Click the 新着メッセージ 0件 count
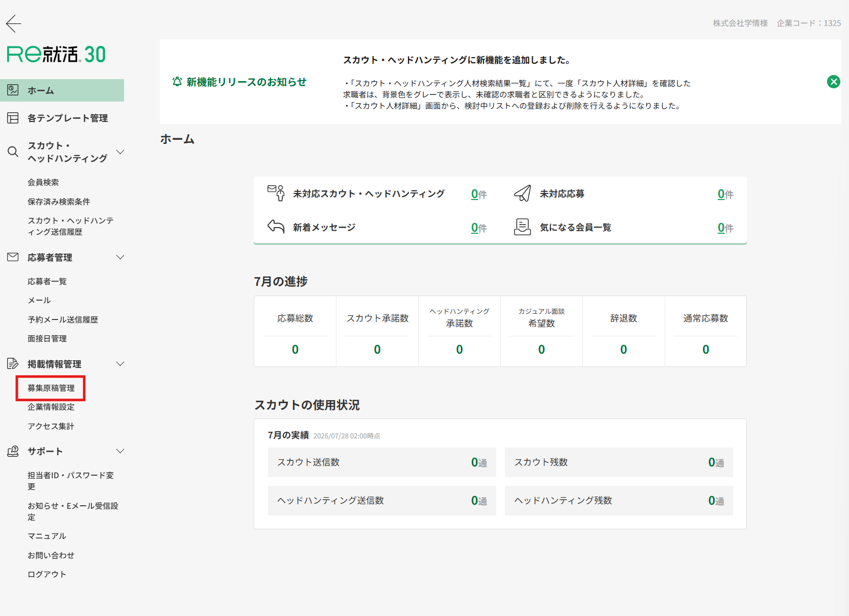The height and width of the screenshot is (616, 849). click(x=479, y=228)
